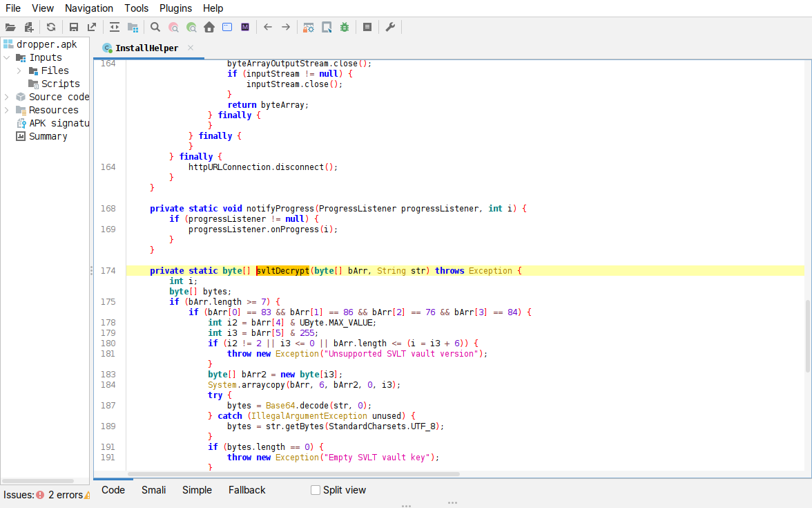The image size is (812, 508).
Task: Open the Help menu
Action: click(x=213, y=8)
